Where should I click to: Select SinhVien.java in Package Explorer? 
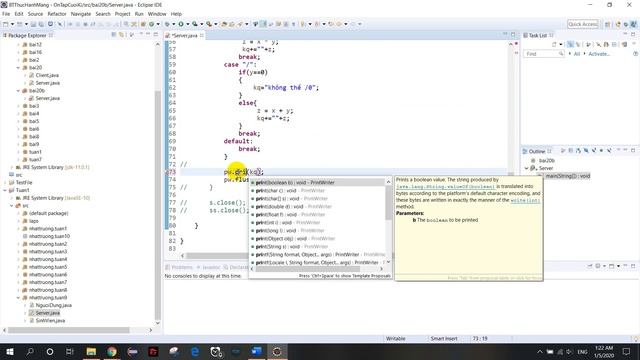[50, 321]
